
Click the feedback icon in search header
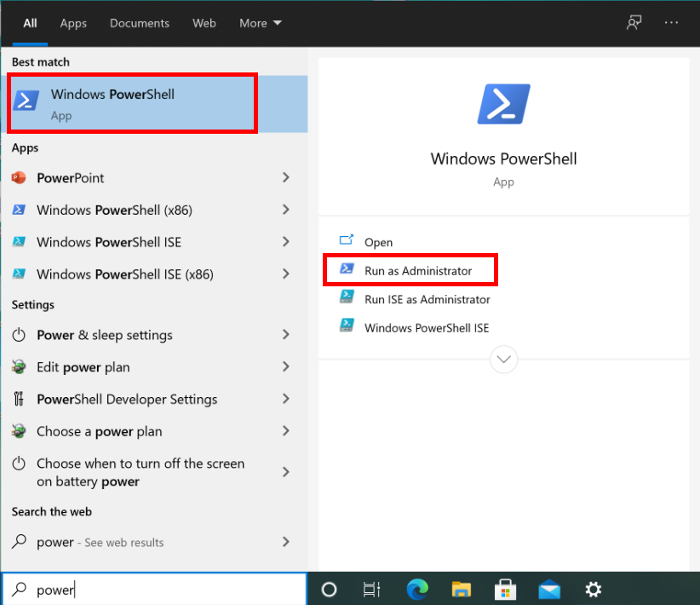tap(634, 23)
